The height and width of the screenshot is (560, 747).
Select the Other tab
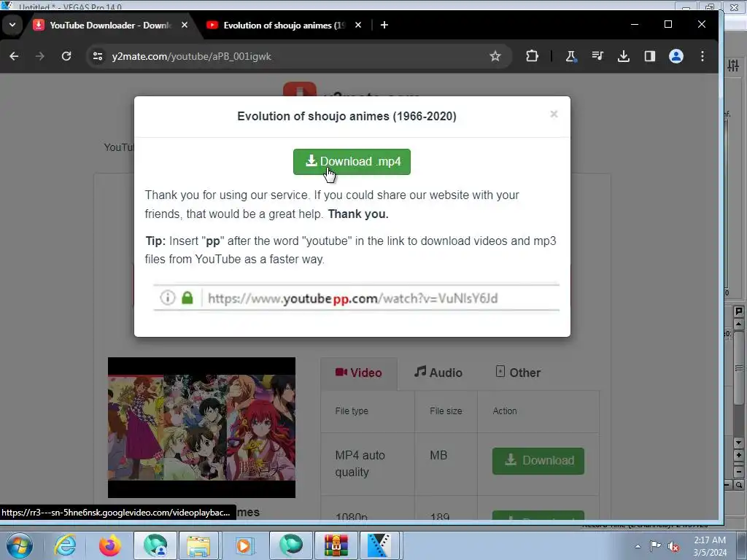[x=518, y=373]
